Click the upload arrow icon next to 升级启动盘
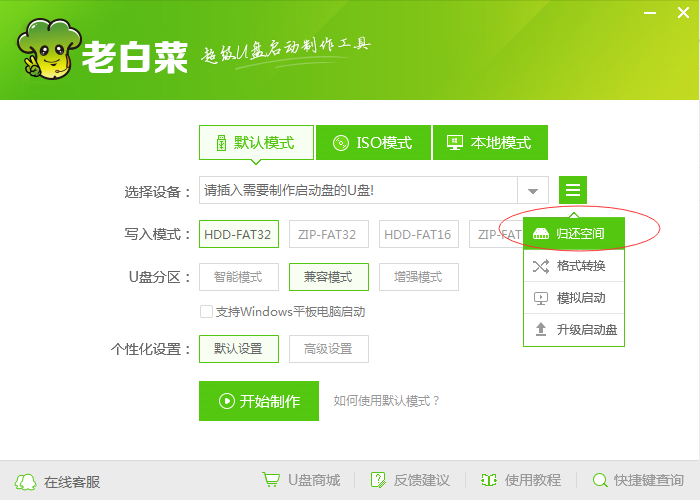Image resolution: width=700 pixels, height=500 pixels. (x=541, y=329)
